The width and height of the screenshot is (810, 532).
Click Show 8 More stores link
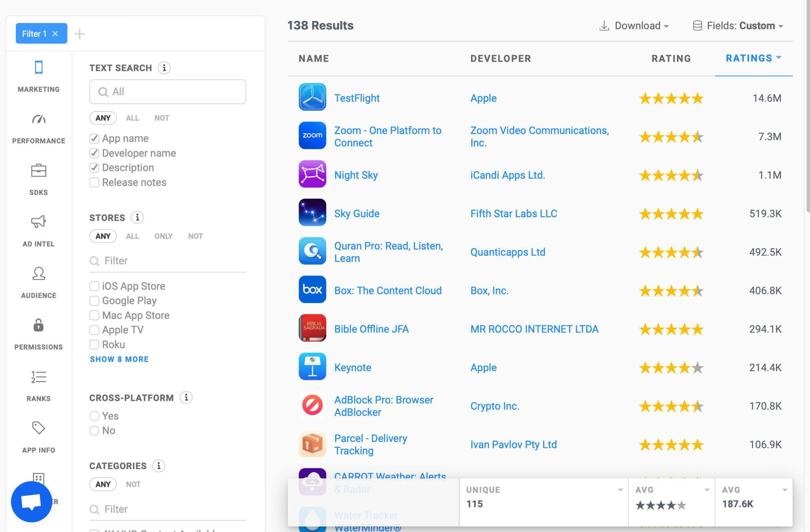(119, 359)
